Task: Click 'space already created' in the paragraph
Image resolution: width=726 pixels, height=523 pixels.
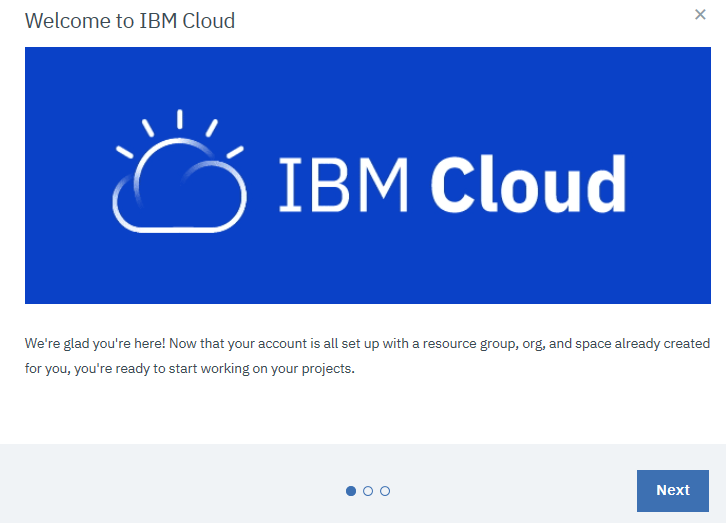Action: coord(647,343)
